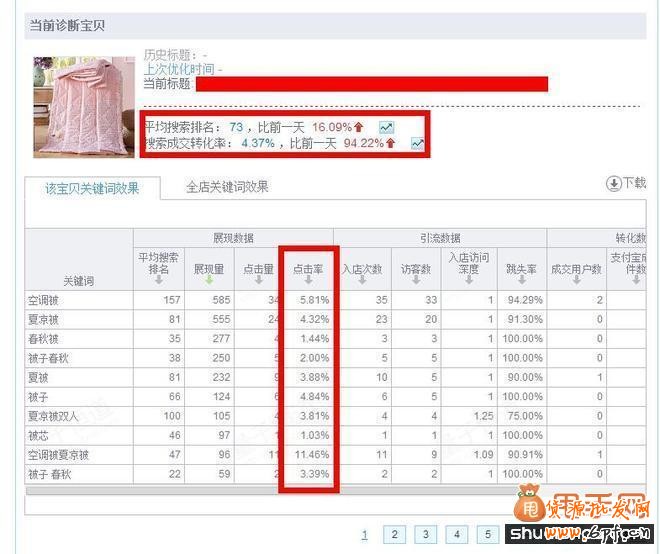Sort by 跳失率 arrow

tap(522, 280)
